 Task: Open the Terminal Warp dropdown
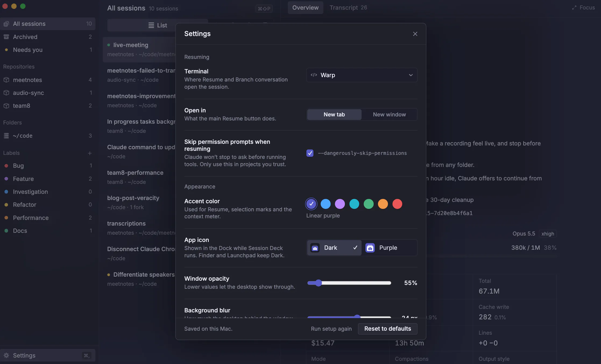coord(362,75)
